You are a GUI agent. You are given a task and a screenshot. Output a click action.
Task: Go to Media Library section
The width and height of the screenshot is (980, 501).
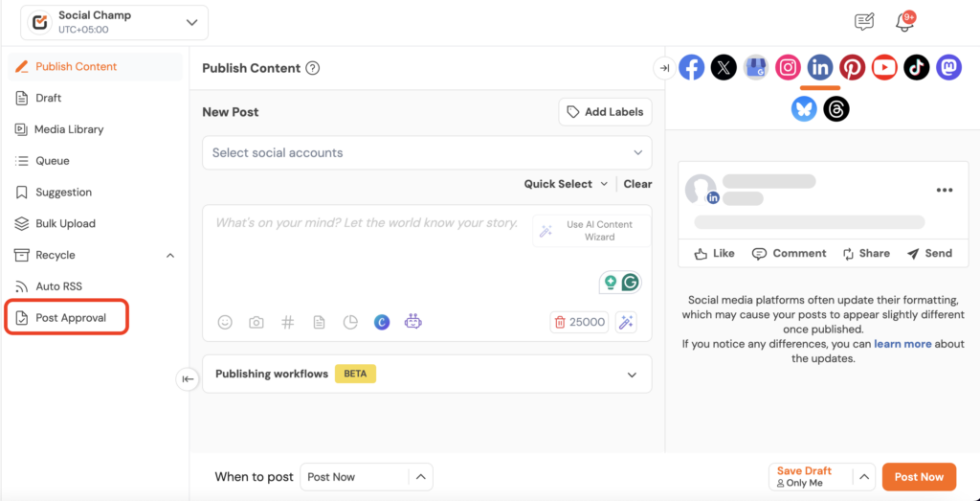coord(68,129)
